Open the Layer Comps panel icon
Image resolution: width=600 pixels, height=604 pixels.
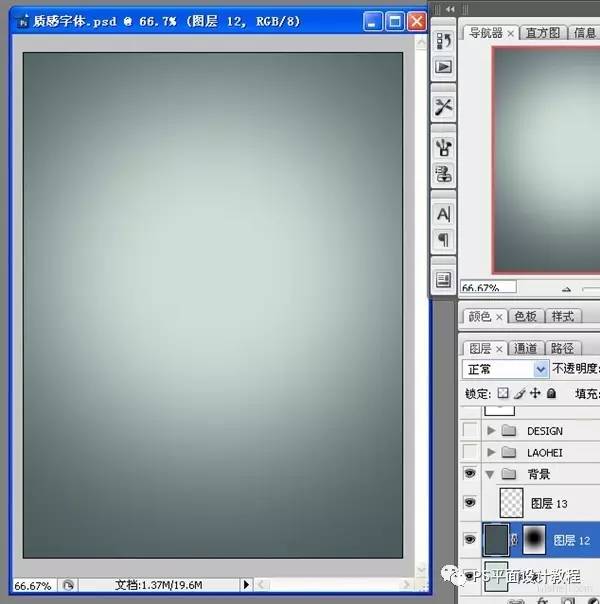[x=443, y=280]
